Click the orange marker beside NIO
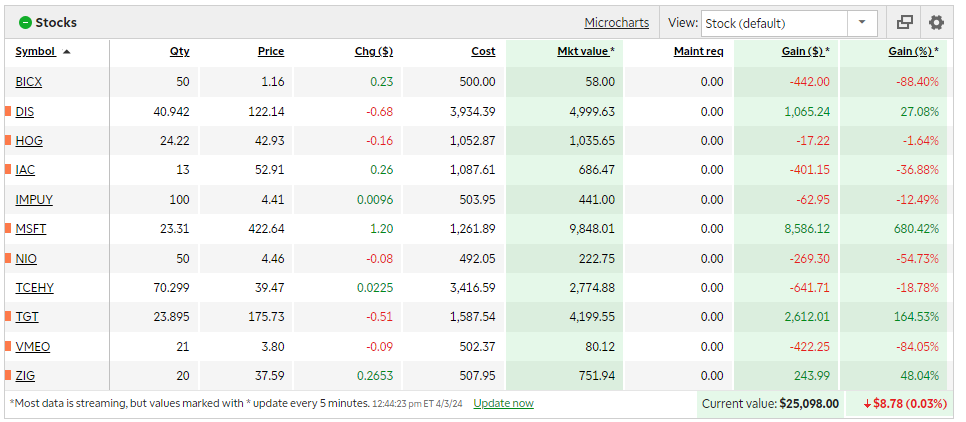 [x=8, y=258]
